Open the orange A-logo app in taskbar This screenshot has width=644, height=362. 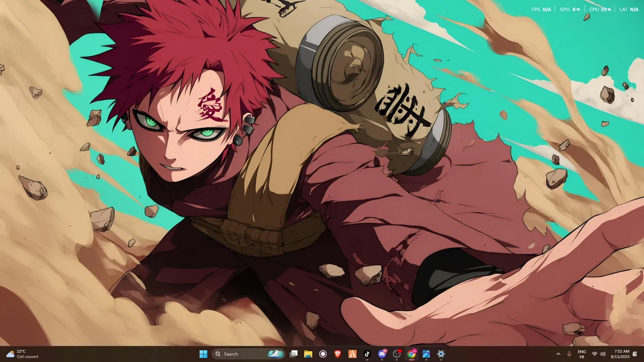pos(353,354)
